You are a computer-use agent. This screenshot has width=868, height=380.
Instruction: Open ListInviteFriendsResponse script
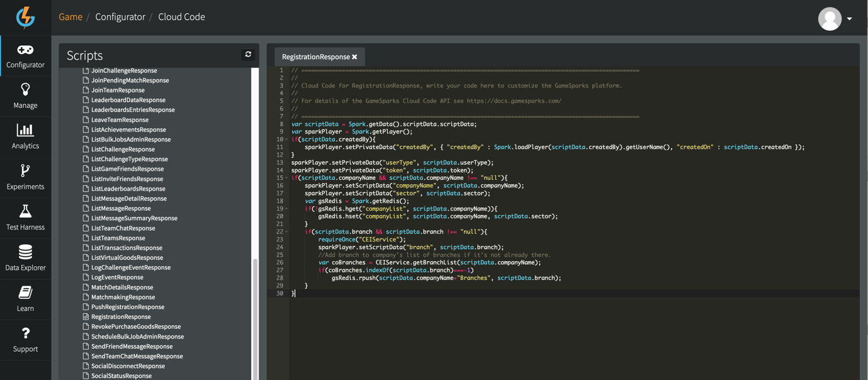coord(127,179)
